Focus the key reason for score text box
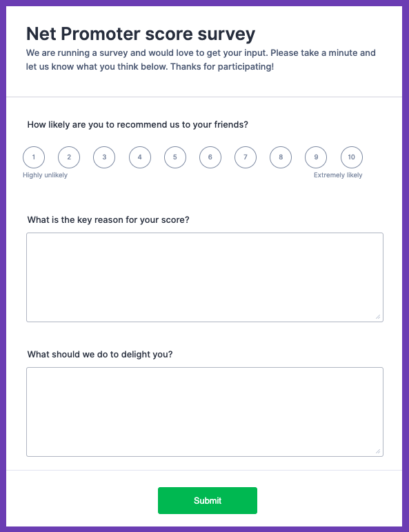This screenshot has height=532, width=409. coord(205,277)
